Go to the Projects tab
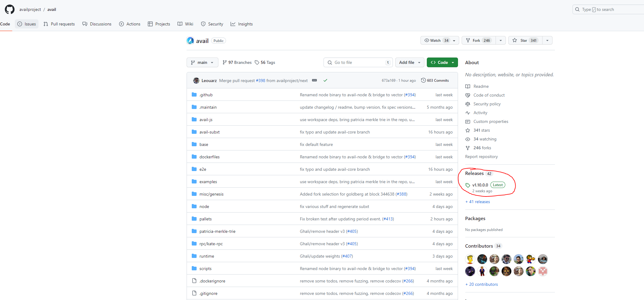 tap(159, 24)
